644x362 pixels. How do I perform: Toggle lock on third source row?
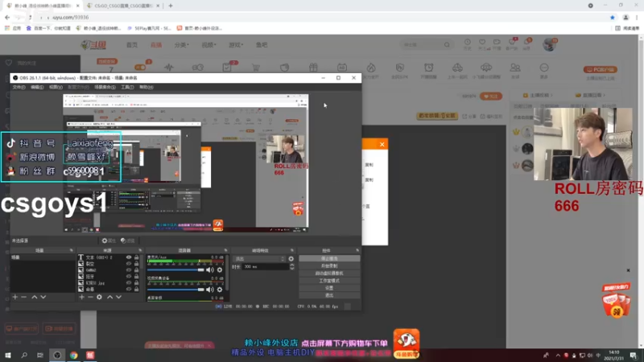click(x=136, y=270)
